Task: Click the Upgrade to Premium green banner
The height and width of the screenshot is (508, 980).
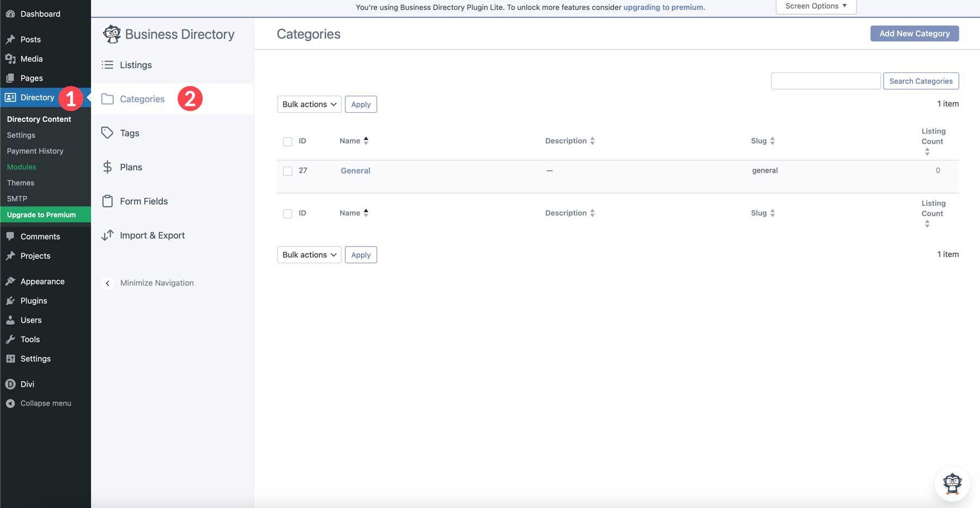Action: click(41, 214)
